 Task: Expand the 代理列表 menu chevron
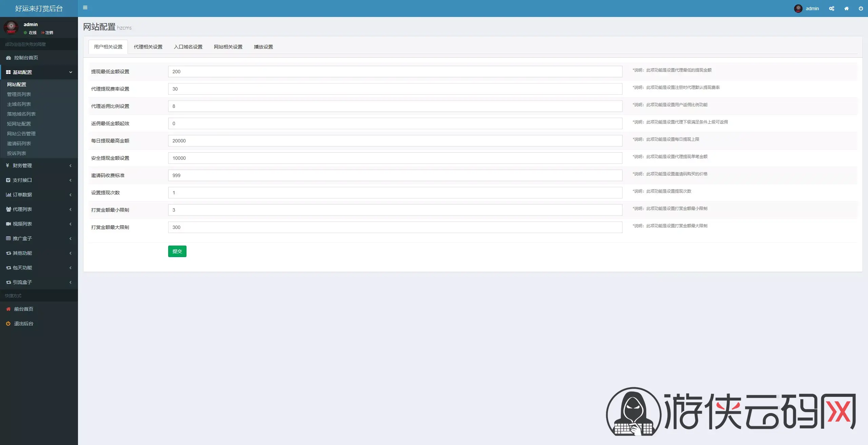click(71, 209)
